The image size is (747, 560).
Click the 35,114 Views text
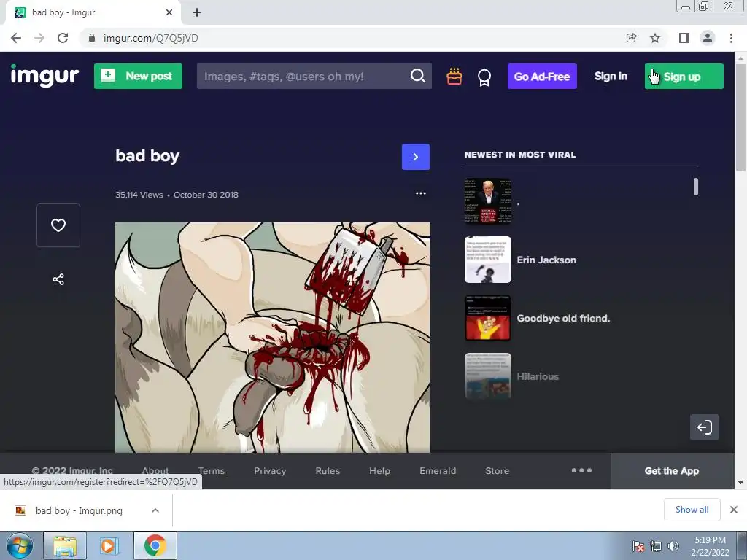(139, 195)
